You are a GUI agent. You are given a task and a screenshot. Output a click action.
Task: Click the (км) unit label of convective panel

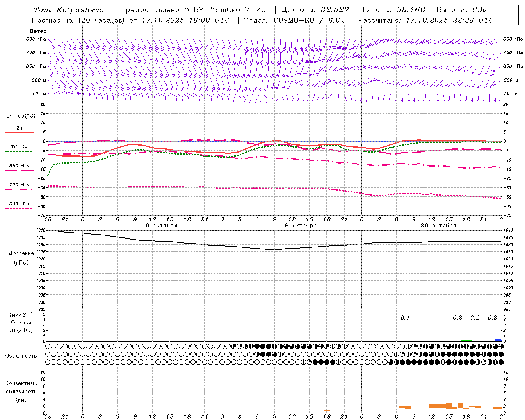[x=21, y=399]
